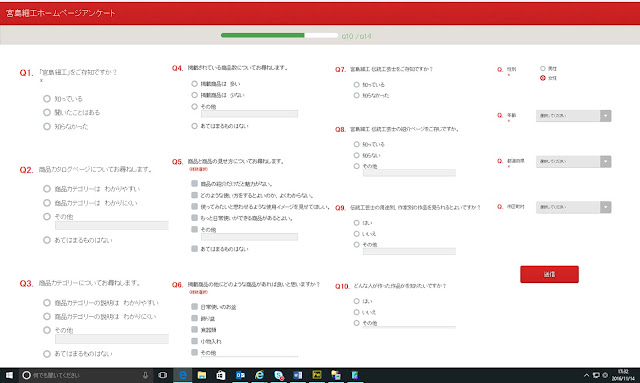Select Q1 option 知らなかった
This screenshot has height=383, width=640.
pos(47,127)
